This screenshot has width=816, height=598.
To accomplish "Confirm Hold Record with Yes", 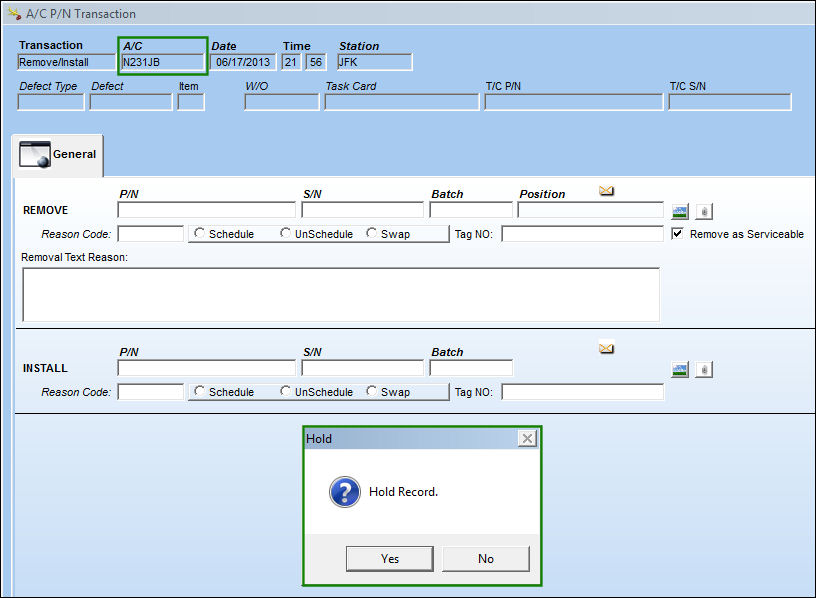I will coord(390,558).
